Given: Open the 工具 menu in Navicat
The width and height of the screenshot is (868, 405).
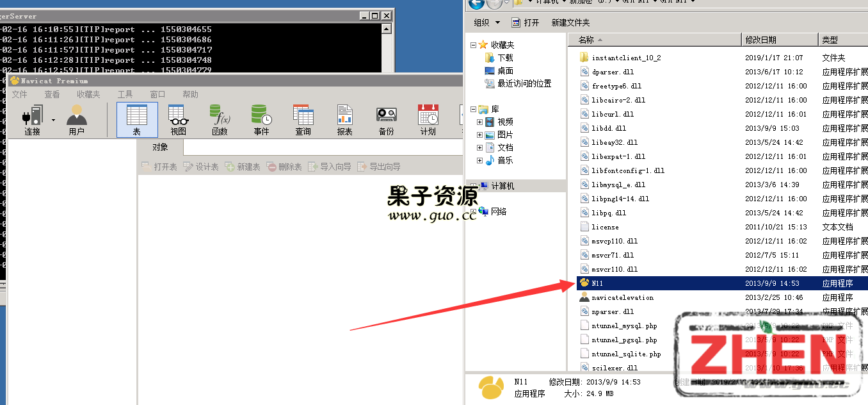Looking at the screenshot, I should [125, 94].
